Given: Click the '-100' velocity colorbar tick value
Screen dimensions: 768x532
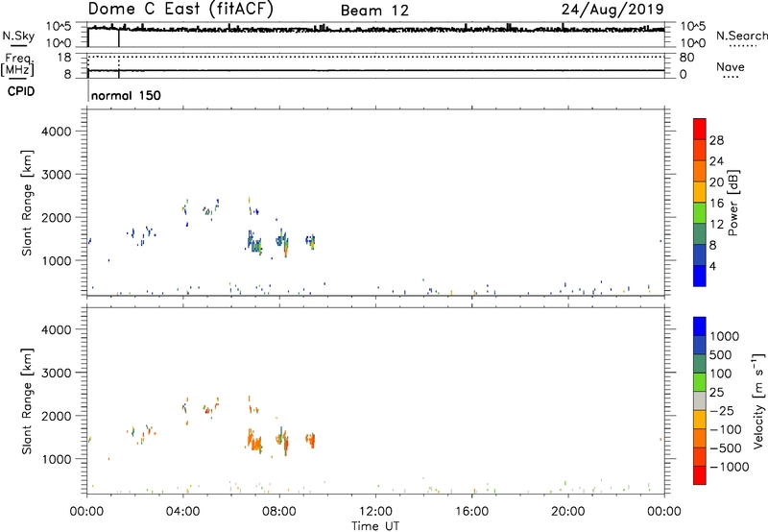Looking at the screenshot, I should point(726,429).
